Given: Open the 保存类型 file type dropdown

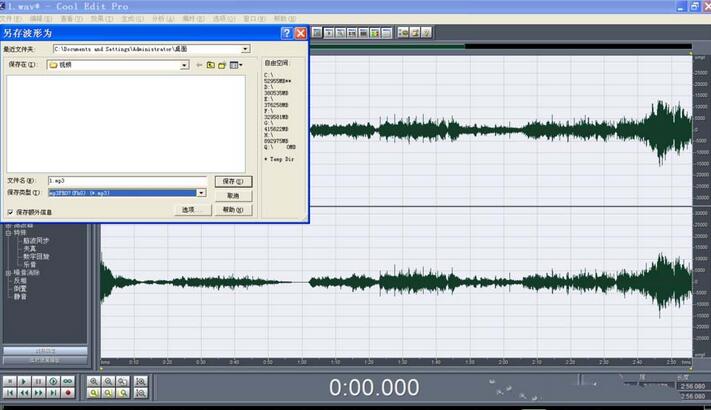Looking at the screenshot, I should [x=201, y=192].
